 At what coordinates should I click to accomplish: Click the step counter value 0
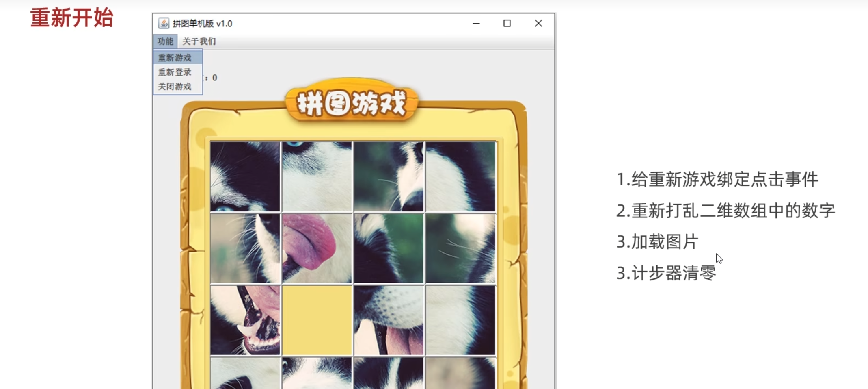pyautogui.click(x=215, y=78)
